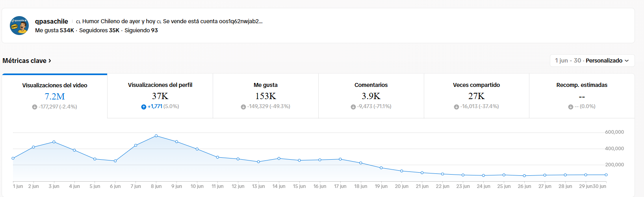The height and width of the screenshot is (197, 644).
Task: Click down arrow icon beside -9,473
Action: 353,107
